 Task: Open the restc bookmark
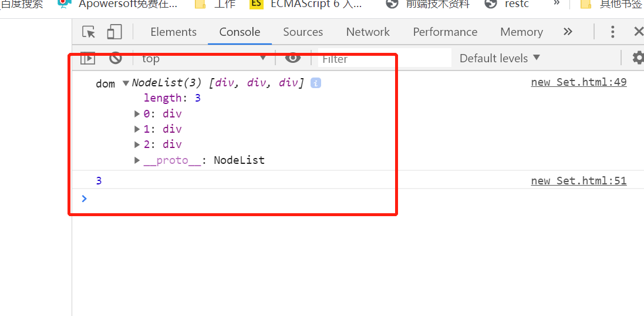pyautogui.click(x=507, y=4)
